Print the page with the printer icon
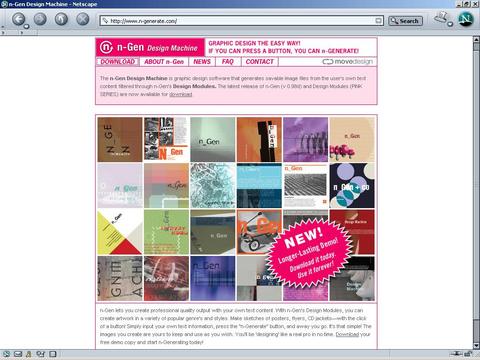480x360 pixels. (x=441, y=17)
